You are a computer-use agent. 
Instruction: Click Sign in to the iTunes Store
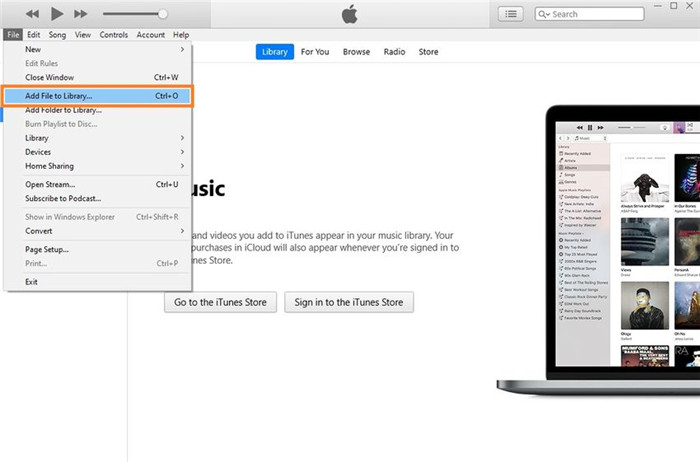point(349,302)
